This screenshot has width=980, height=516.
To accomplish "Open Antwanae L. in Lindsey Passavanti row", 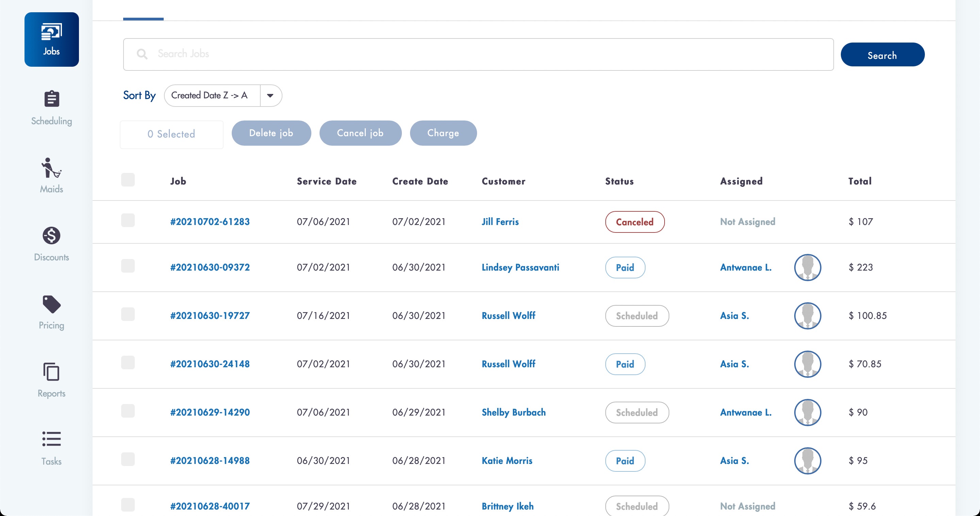I will pos(746,267).
